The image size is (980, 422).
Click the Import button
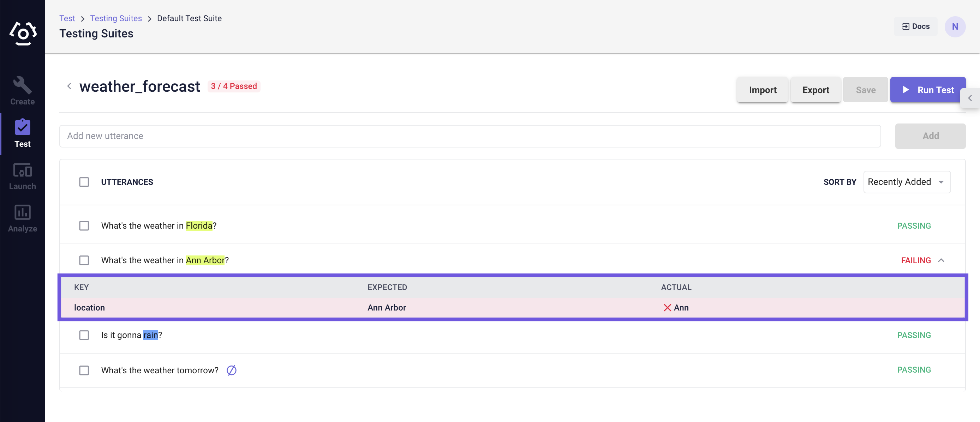coord(762,89)
